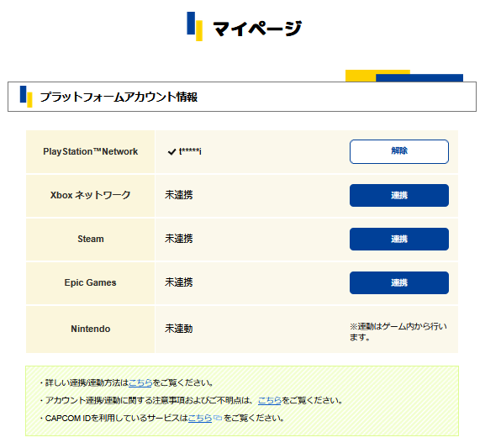Image resolution: width=501 pixels, height=448 pixels.
Task: Click the 連携 button for Steam
Action: point(398,239)
